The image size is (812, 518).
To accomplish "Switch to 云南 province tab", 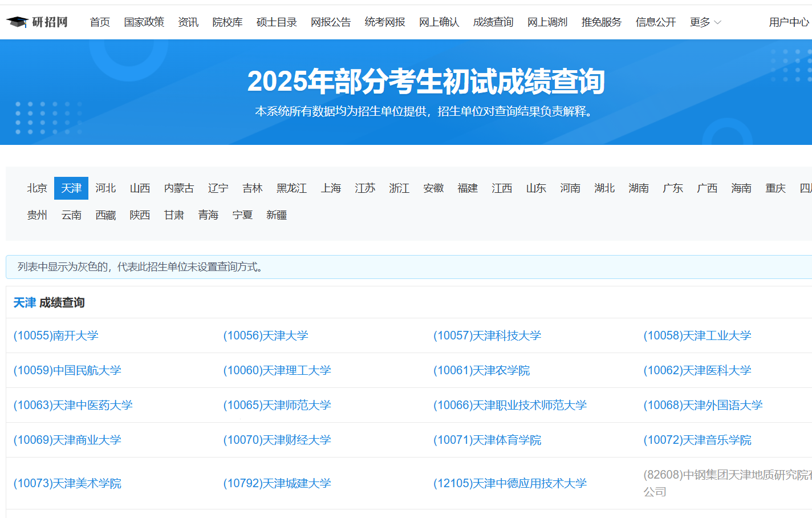I will [71, 215].
